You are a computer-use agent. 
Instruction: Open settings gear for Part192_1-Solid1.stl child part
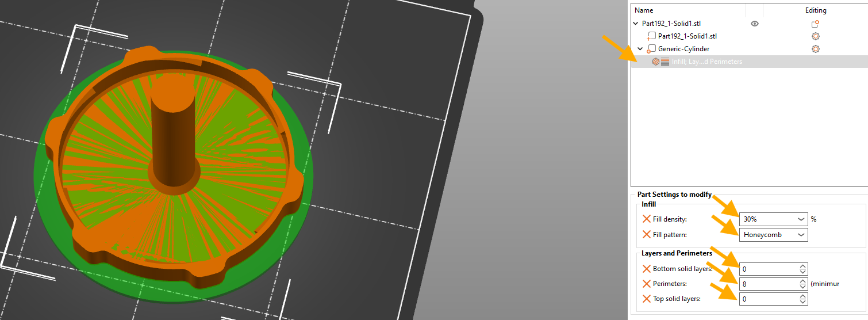[x=815, y=36]
